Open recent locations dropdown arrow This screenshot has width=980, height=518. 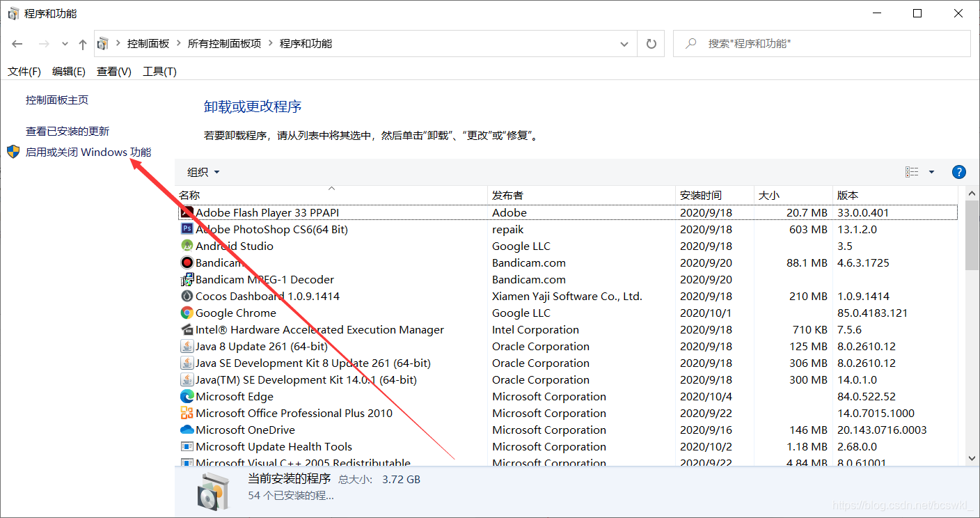[65, 44]
